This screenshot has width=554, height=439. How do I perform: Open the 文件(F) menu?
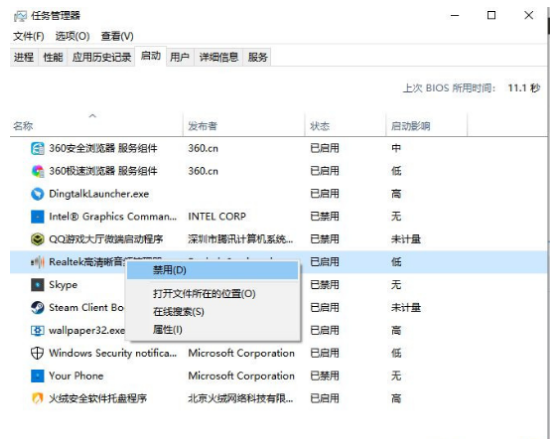[29, 36]
